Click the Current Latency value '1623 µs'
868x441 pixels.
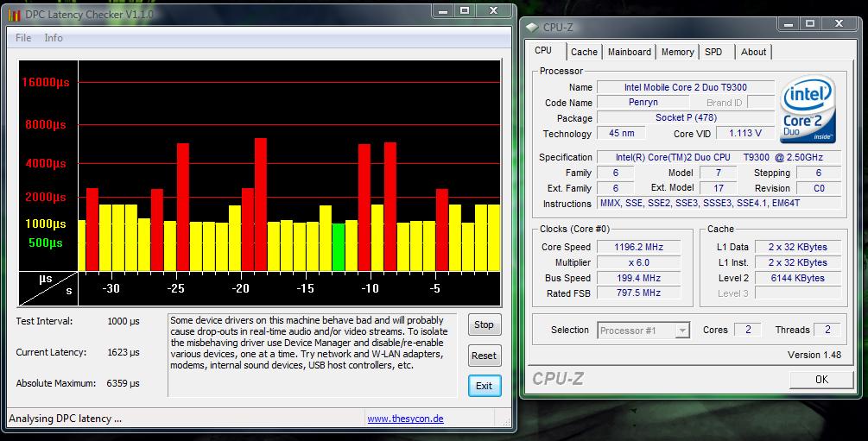123,352
